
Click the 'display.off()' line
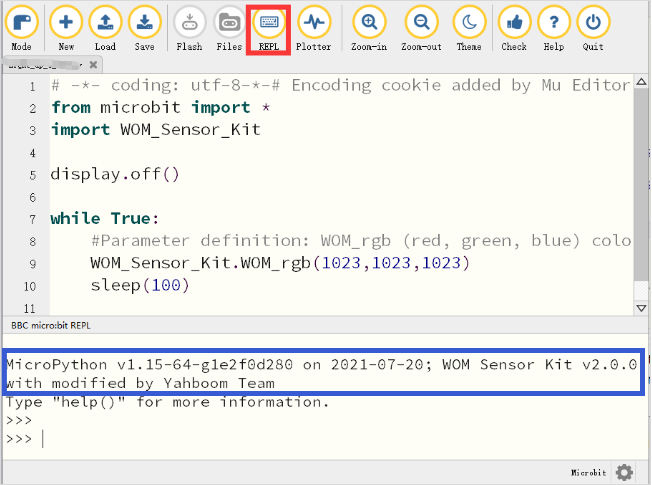115,174
